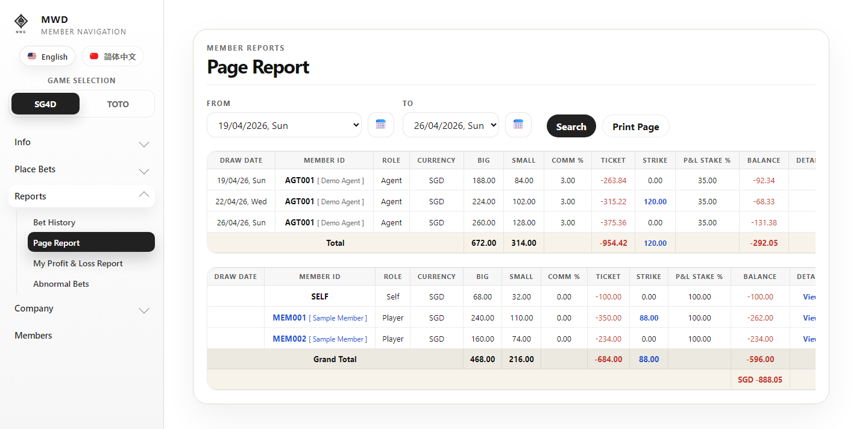Click AGT001 in the 19/04/26 row
This screenshot has height=429, width=868.
(300, 180)
